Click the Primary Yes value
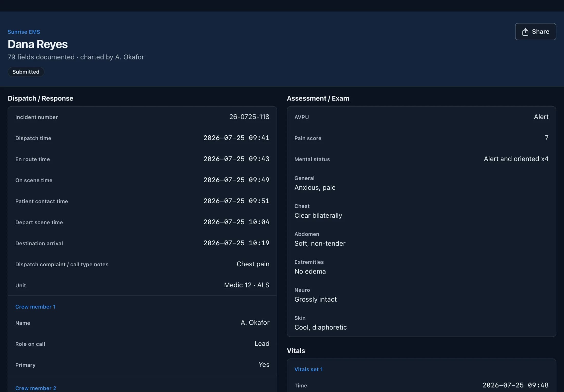Image resolution: width=564 pixels, height=392 pixels. (x=264, y=364)
